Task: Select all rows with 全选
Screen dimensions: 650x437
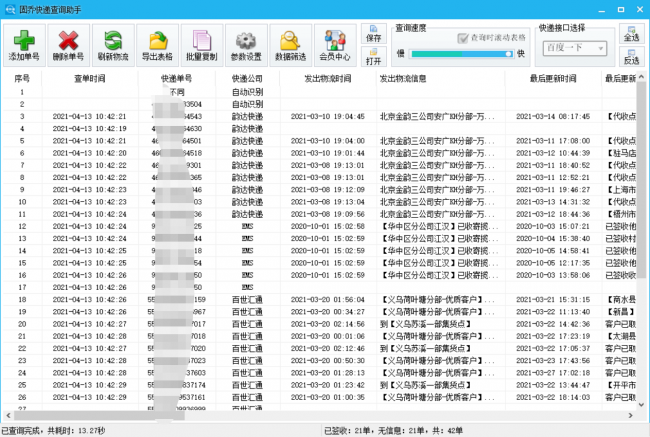Action: pyautogui.click(x=631, y=34)
